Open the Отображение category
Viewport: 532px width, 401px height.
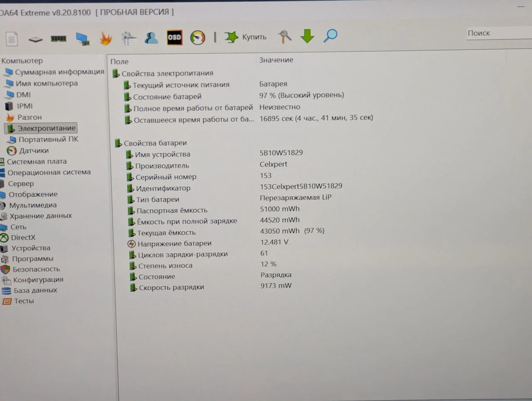point(29,194)
